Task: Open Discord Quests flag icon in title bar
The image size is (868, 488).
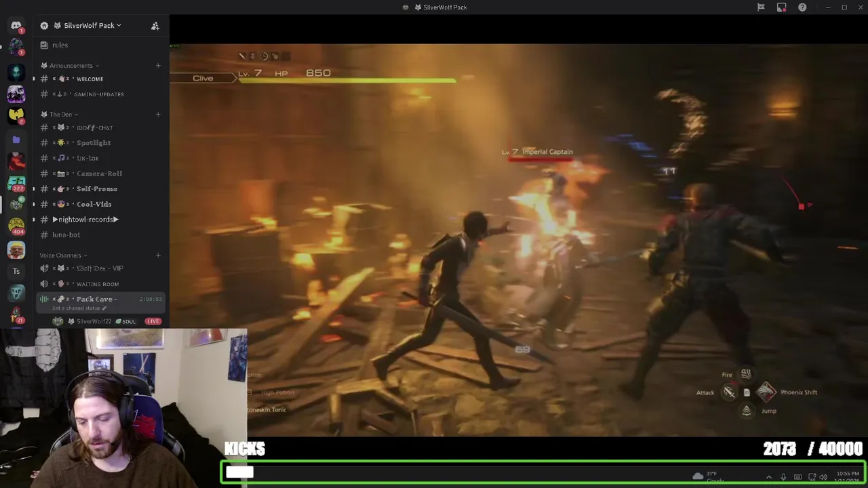Action: 761,7
